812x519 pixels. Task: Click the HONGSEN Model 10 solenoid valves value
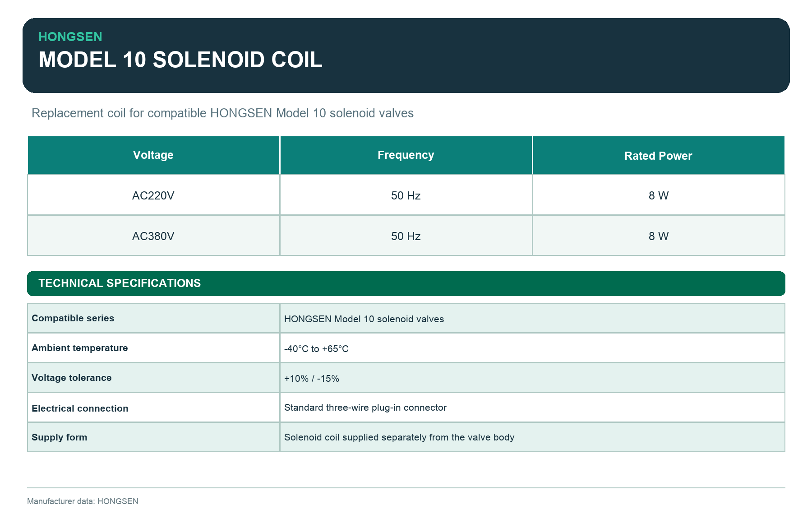[364, 319]
